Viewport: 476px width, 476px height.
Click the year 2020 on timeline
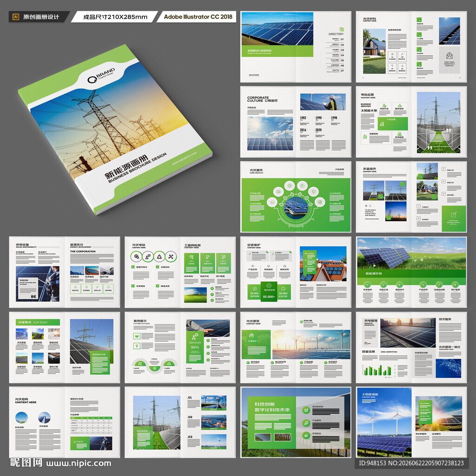318,130
